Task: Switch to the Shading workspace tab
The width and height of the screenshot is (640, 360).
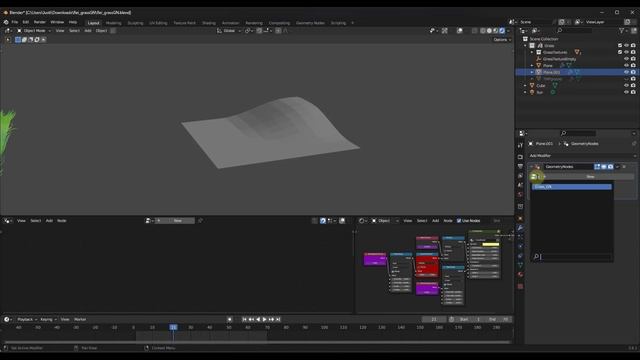Action: [x=209, y=23]
